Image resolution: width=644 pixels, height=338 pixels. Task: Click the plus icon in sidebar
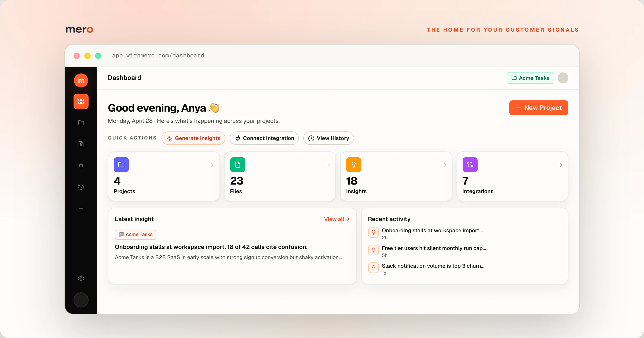(81, 209)
